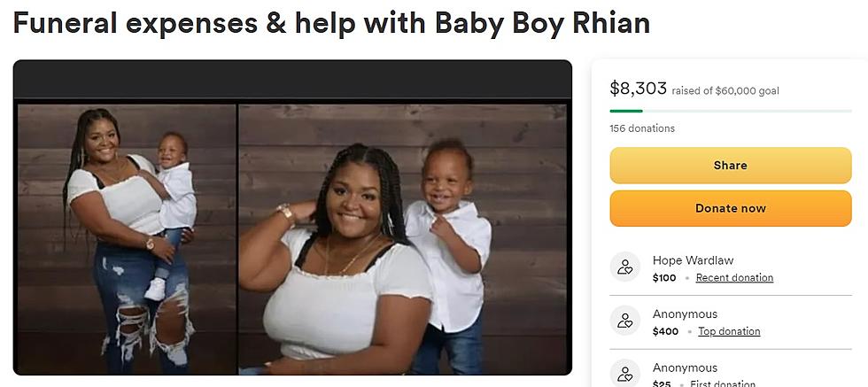Viewport: 868px width, 387px height.
Task: Select the Hope Wardlaw donor name
Action: tap(693, 260)
